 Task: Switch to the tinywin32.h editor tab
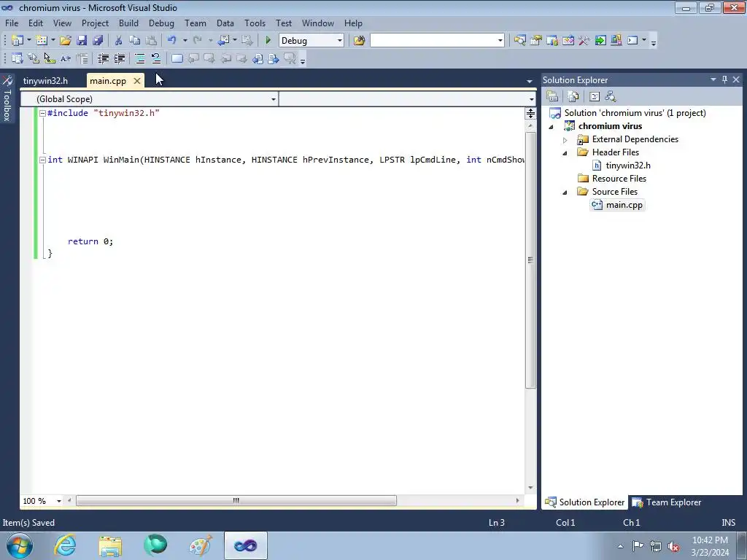45,81
